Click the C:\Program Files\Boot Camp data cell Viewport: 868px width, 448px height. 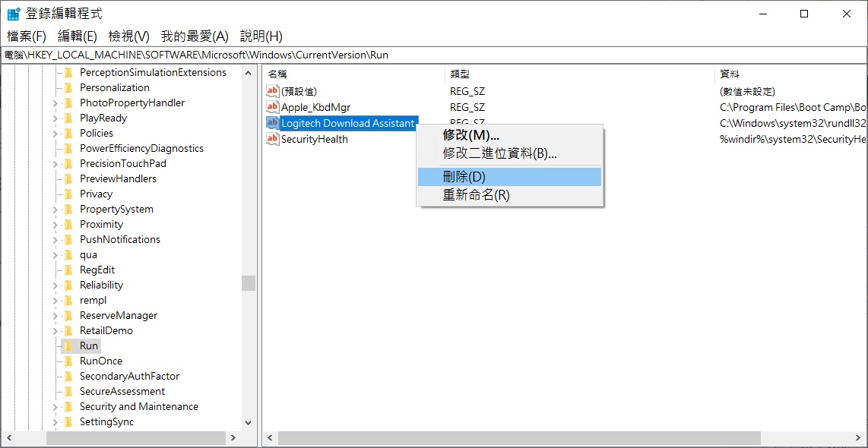(x=793, y=107)
